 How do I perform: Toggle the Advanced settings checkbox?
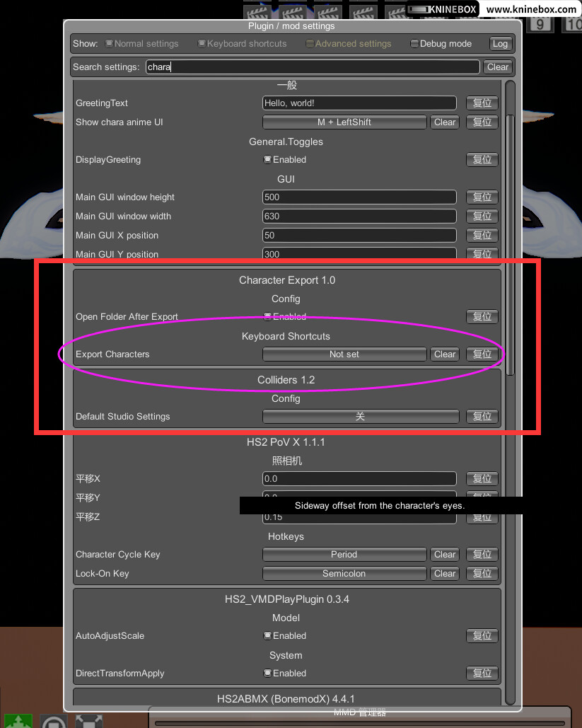click(x=310, y=44)
